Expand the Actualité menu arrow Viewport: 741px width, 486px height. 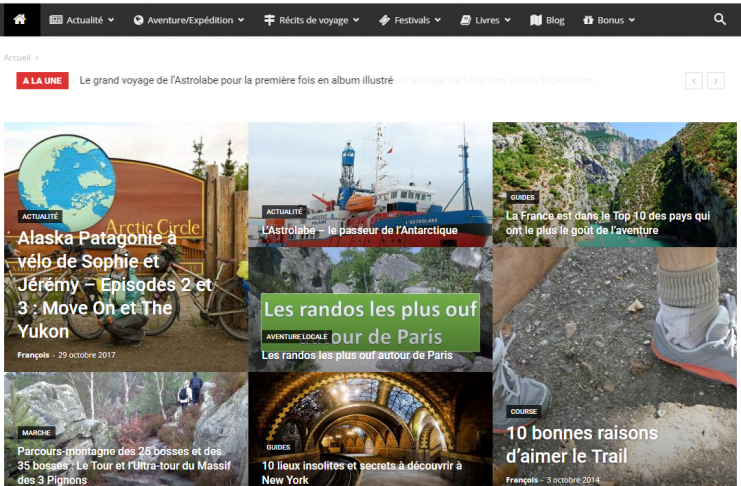click(x=111, y=20)
